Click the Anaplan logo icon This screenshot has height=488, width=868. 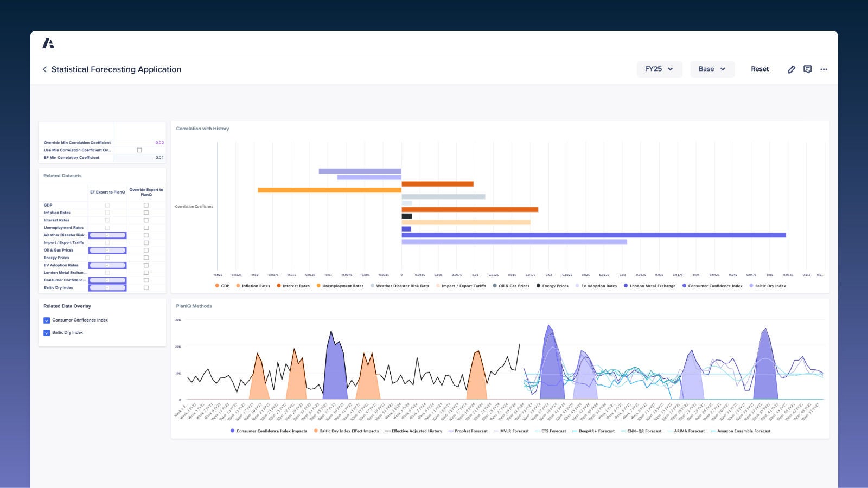[48, 43]
